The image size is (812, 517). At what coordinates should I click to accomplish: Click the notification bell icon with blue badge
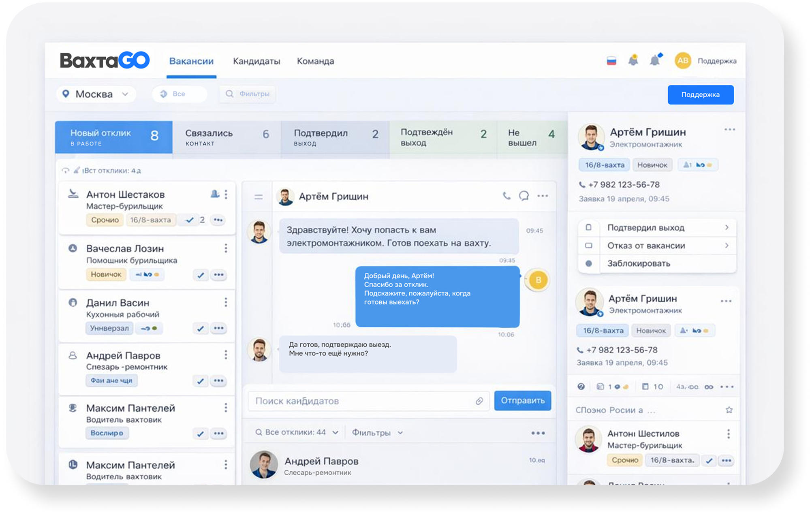pos(655,60)
